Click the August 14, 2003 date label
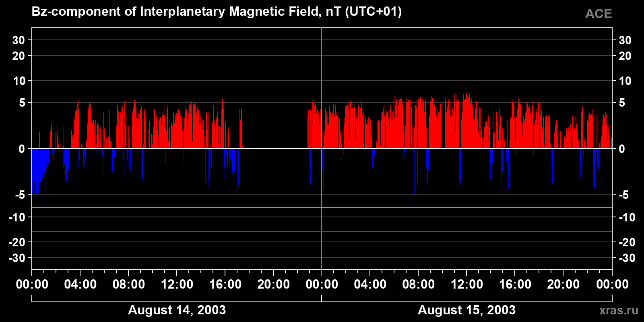 point(177,310)
